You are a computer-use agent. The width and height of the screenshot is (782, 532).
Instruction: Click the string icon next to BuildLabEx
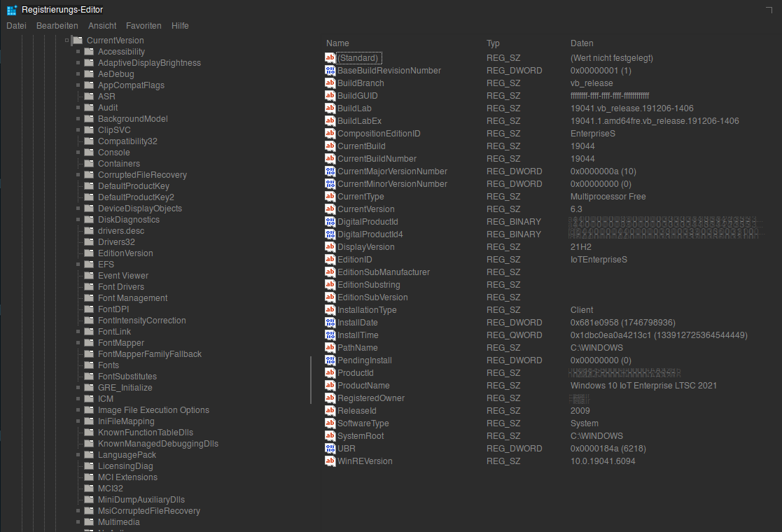tap(330, 120)
